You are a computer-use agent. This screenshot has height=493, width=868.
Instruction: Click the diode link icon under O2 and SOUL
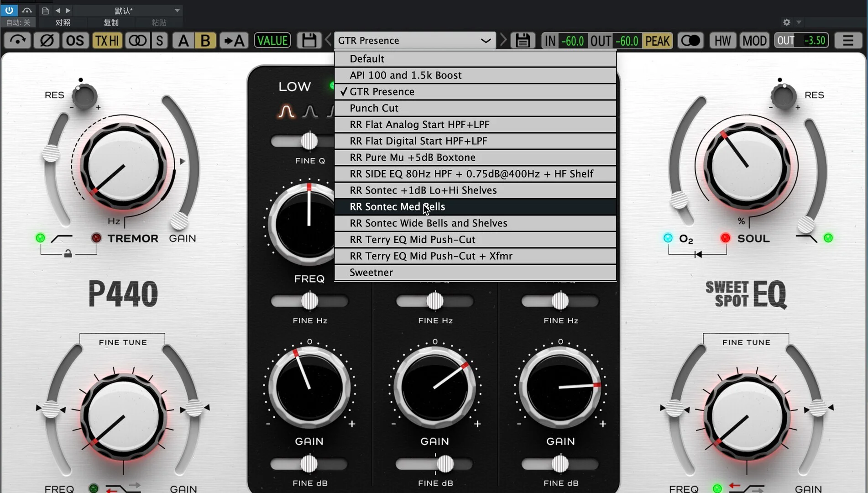(698, 254)
